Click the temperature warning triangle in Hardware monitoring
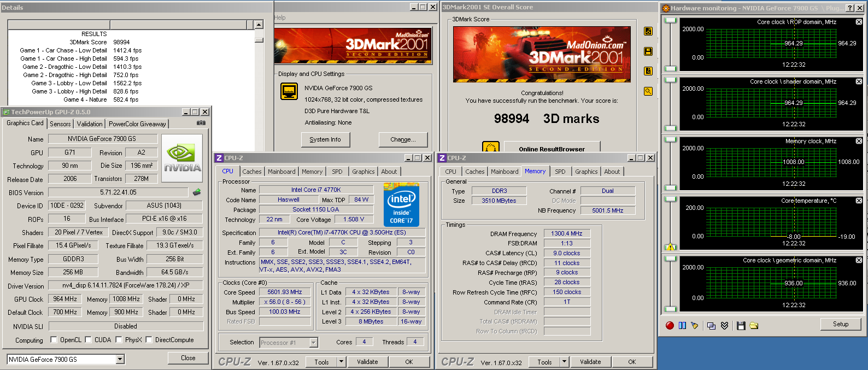This screenshot has height=370, width=868. [670, 247]
